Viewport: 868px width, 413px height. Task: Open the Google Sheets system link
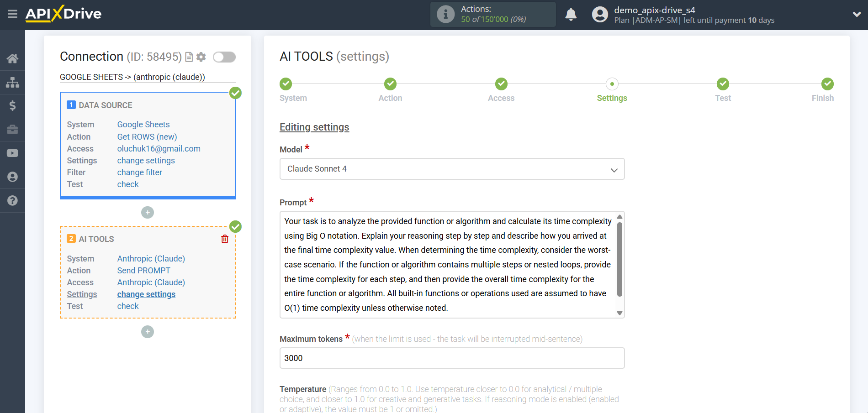click(x=143, y=125)
